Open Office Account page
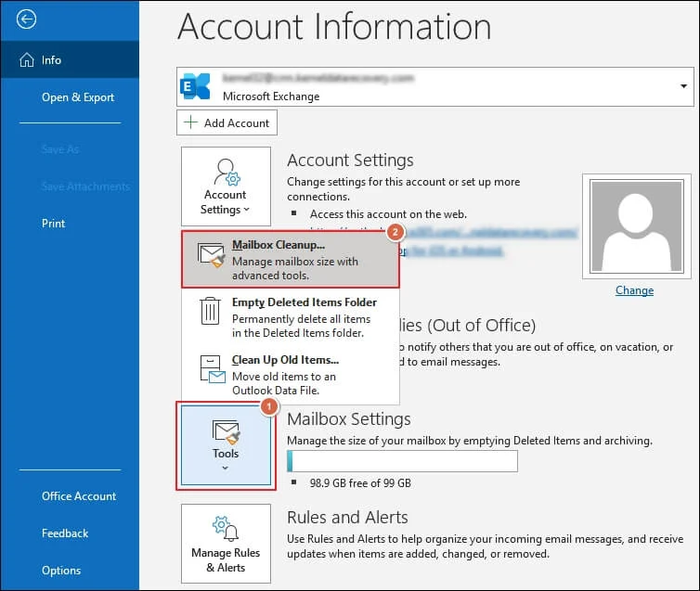The height and width of the screenshot is (591, 700). 79,496
